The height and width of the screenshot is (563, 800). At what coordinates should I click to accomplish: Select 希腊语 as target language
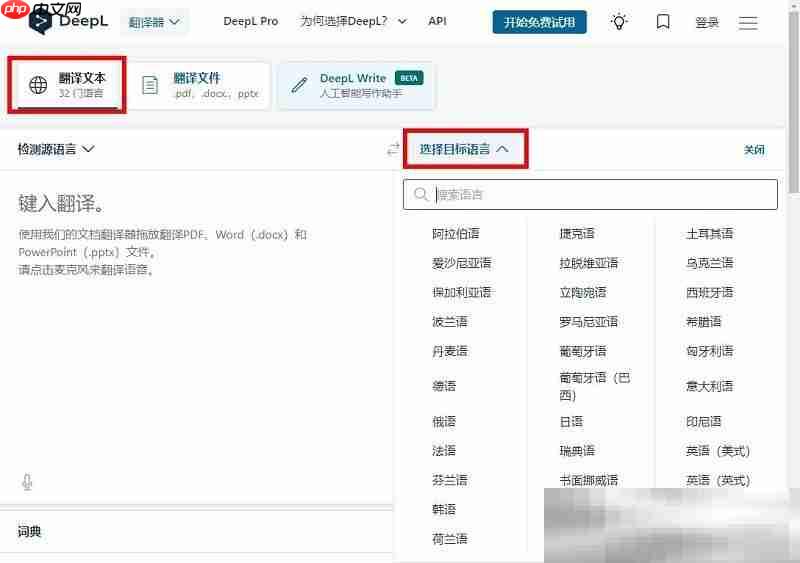pos(704,322)
